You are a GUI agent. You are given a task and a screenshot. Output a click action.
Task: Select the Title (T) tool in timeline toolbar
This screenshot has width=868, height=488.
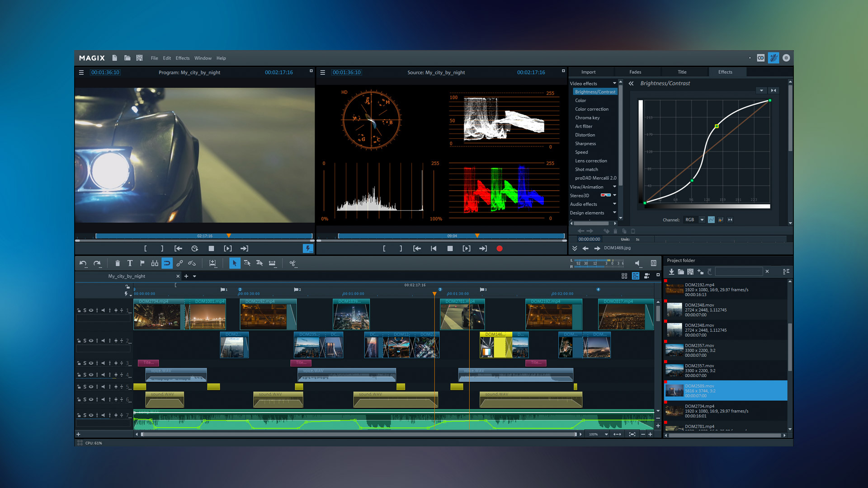pos(130,263)
